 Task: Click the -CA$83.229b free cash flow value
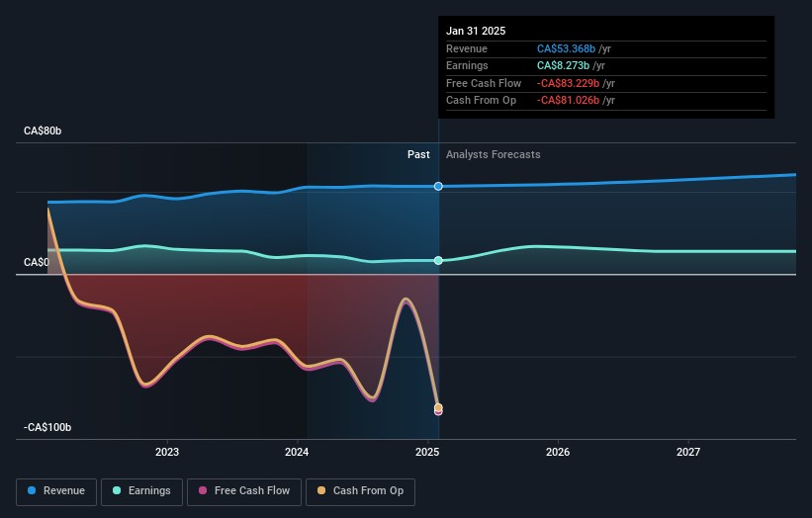[568, 84]
